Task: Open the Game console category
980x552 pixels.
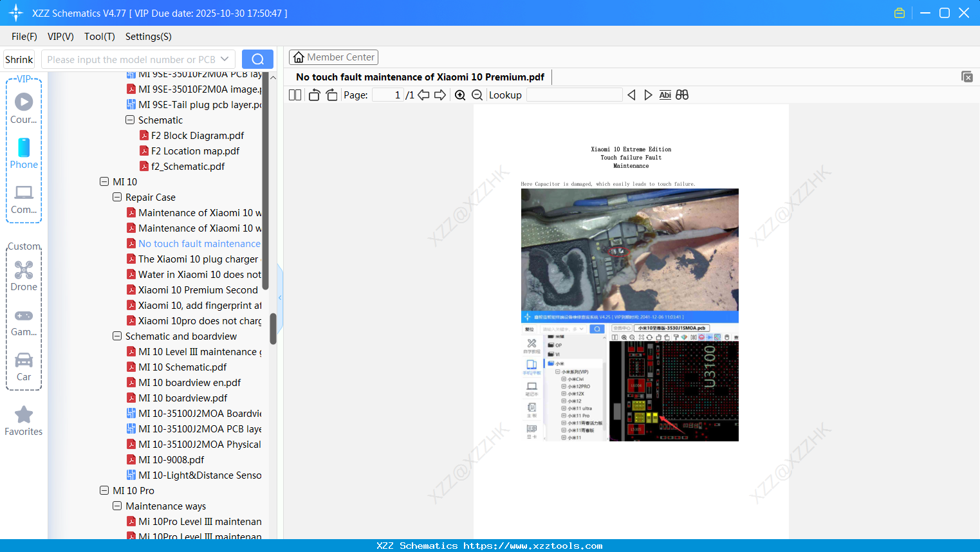Action: pyautogui.click(x=24, y=322)
